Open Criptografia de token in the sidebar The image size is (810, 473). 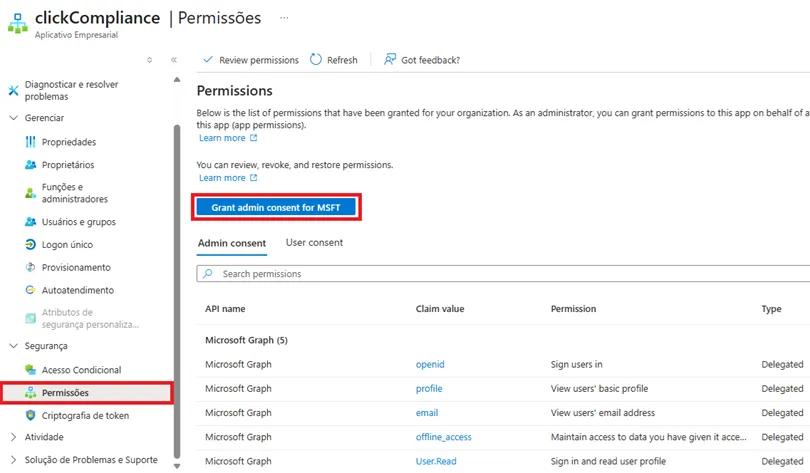85,416
